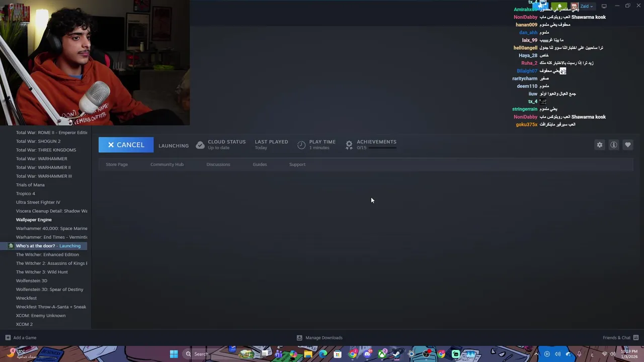644x362 pixels.
Task: Click the Big Picture mode monitor icon
Action: 604,6
